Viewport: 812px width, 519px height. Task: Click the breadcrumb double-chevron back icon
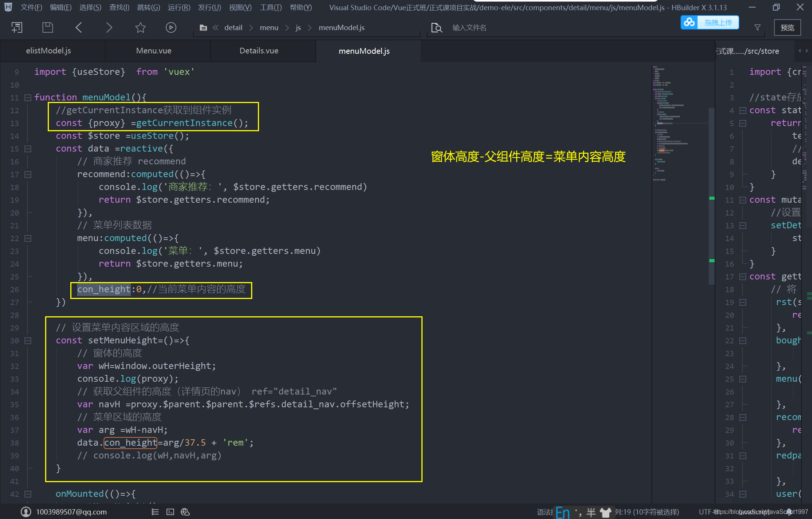[215, 27]
